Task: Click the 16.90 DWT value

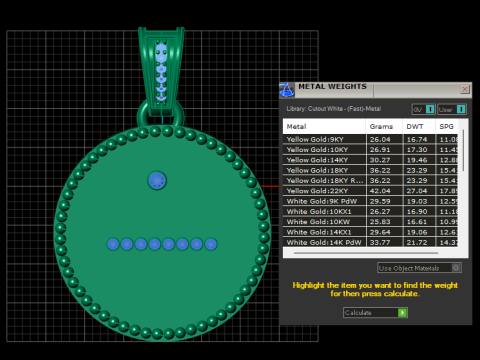Action: point(417,212)
